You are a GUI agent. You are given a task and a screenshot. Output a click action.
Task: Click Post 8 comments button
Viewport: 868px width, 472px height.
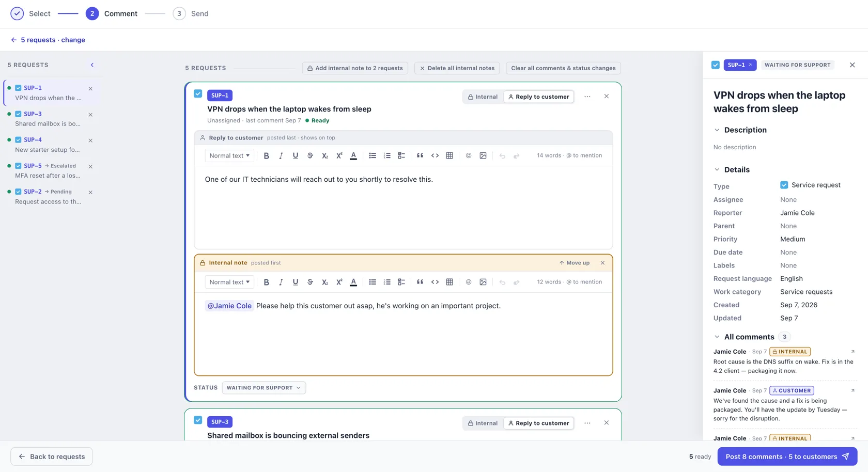click(x=787, y=457)
